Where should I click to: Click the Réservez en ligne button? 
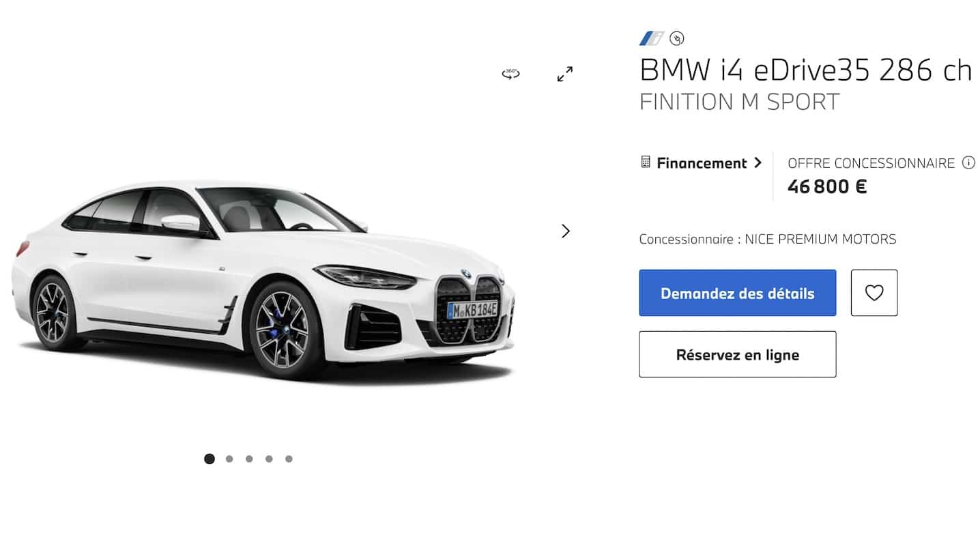pos(738,354)
